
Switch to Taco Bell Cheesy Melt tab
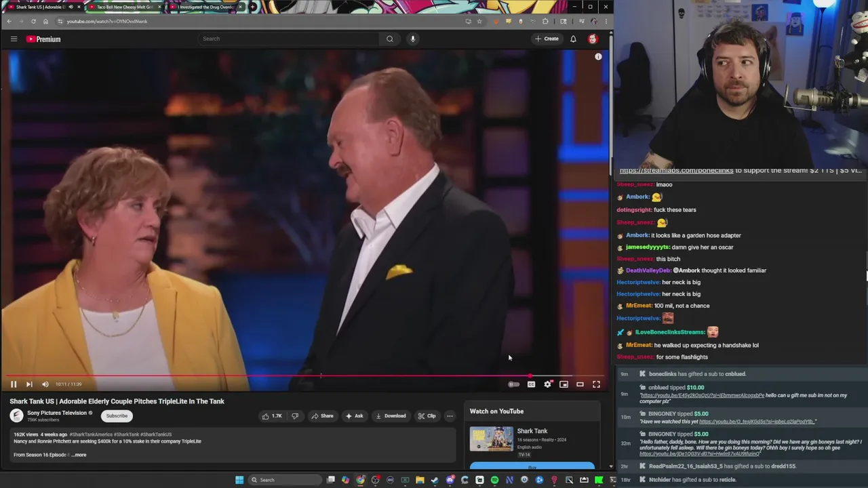click(x=123, y=7)
